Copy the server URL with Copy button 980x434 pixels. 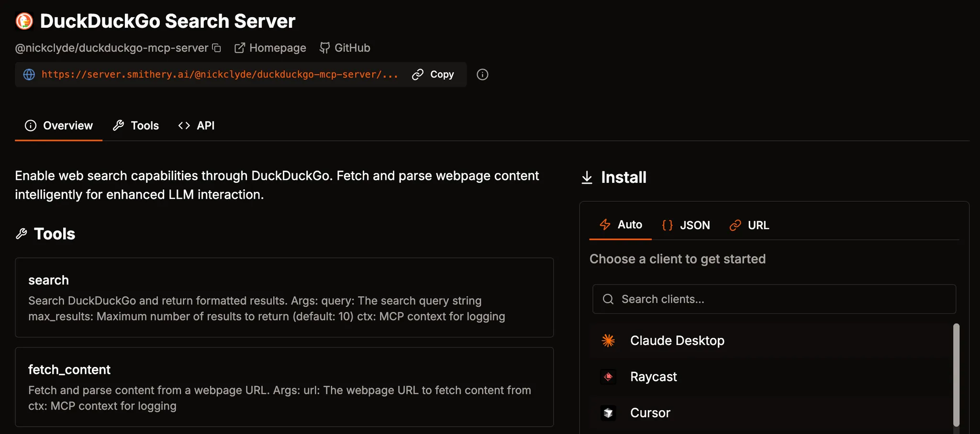[433, 75]
